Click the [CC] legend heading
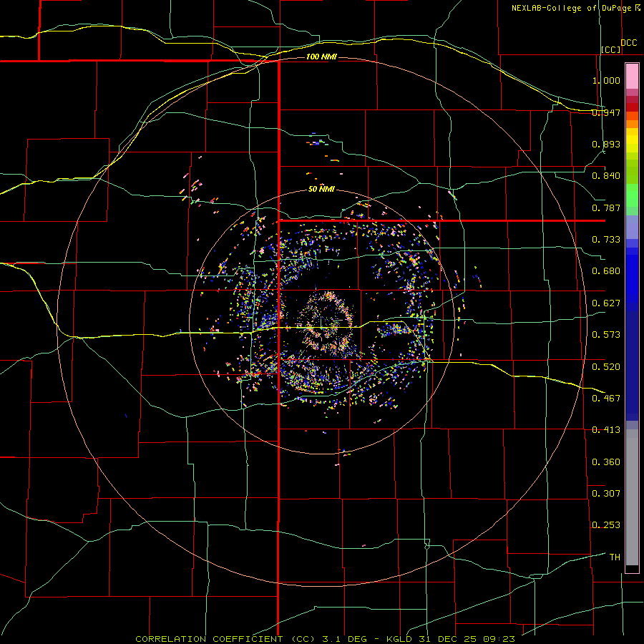This screenshot has height=644, width=644. [x=611, y=49]
